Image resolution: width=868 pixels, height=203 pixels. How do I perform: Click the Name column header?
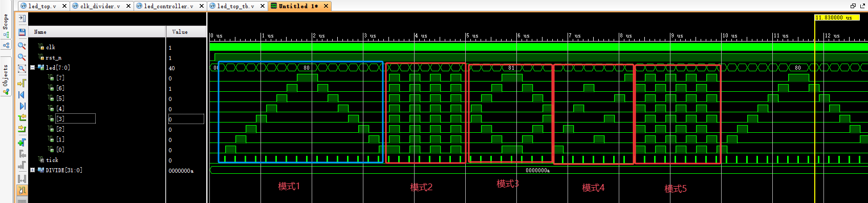tap(97, 32)
